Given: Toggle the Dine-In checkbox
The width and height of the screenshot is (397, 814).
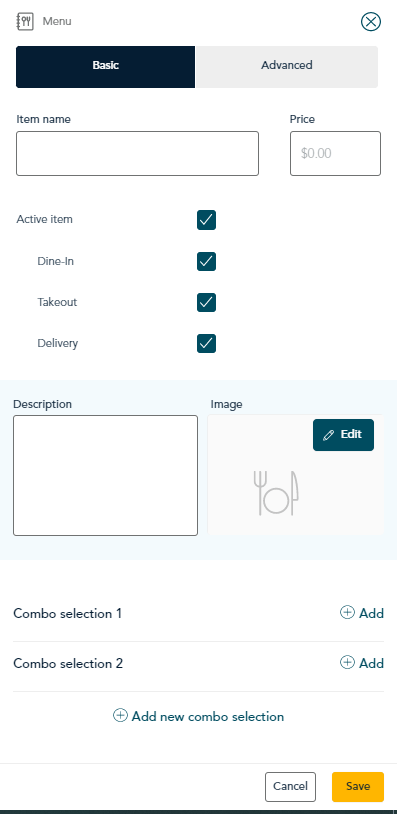Looking at the screenshot, I should coord(206,261).
